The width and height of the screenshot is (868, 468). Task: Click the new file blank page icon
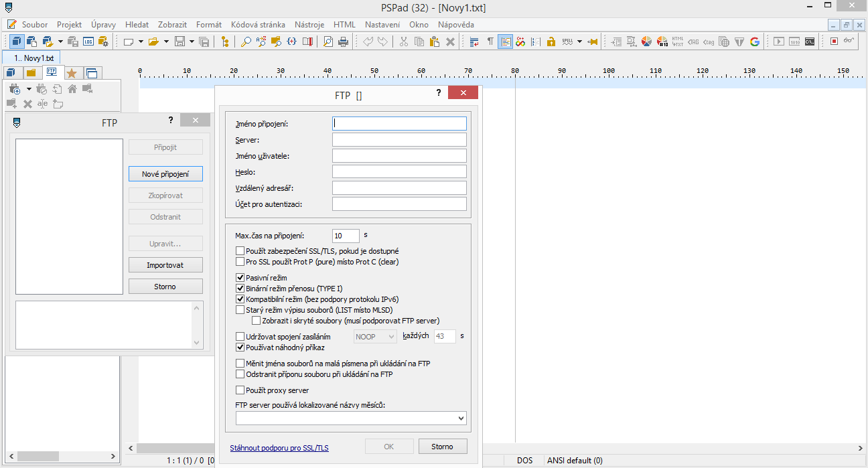(x=129, y=42)
